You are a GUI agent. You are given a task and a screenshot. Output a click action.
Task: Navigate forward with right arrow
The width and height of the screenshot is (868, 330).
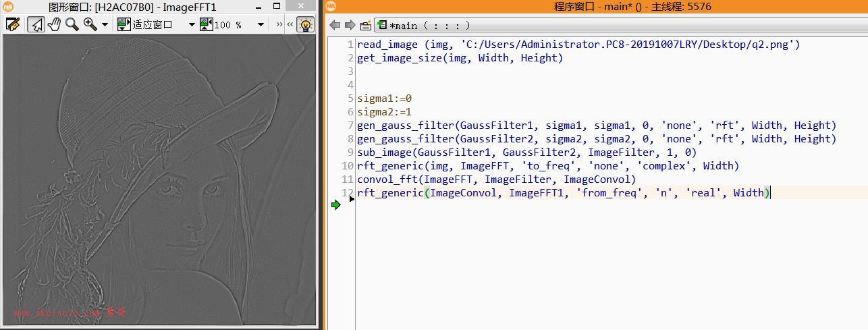pyautogui.click(x=350, y=25)
